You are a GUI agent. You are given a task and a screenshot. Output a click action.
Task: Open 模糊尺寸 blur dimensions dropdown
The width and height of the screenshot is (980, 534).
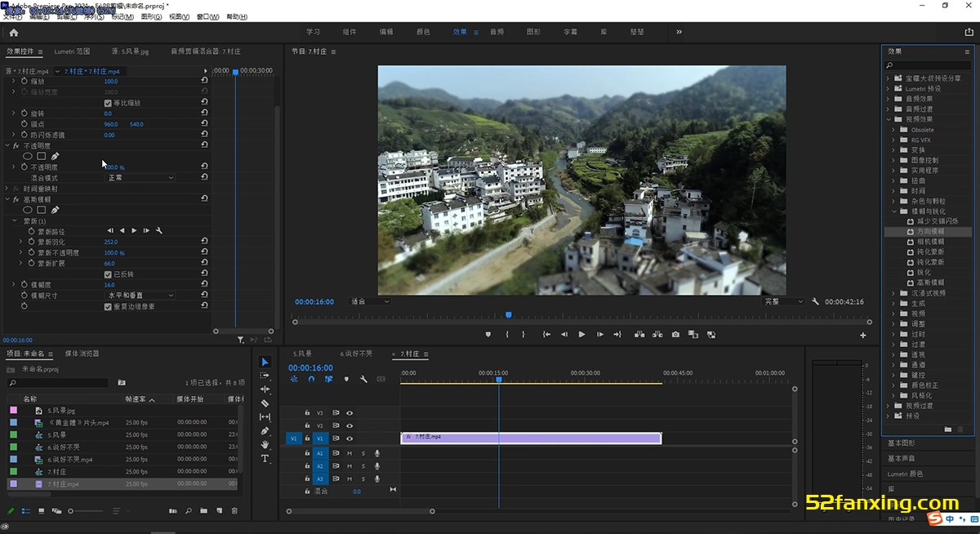(140, 295)
